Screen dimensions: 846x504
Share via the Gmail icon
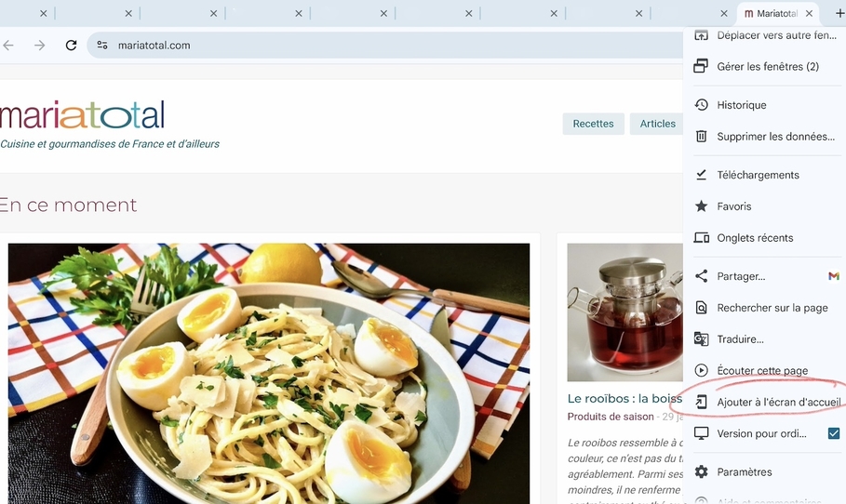tap(834, 276)
